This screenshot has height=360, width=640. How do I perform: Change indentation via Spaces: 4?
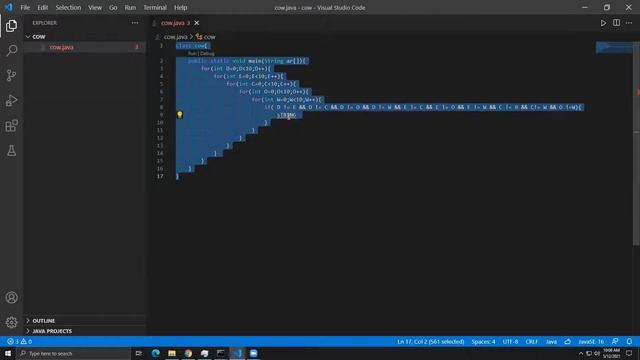[483, 342]
